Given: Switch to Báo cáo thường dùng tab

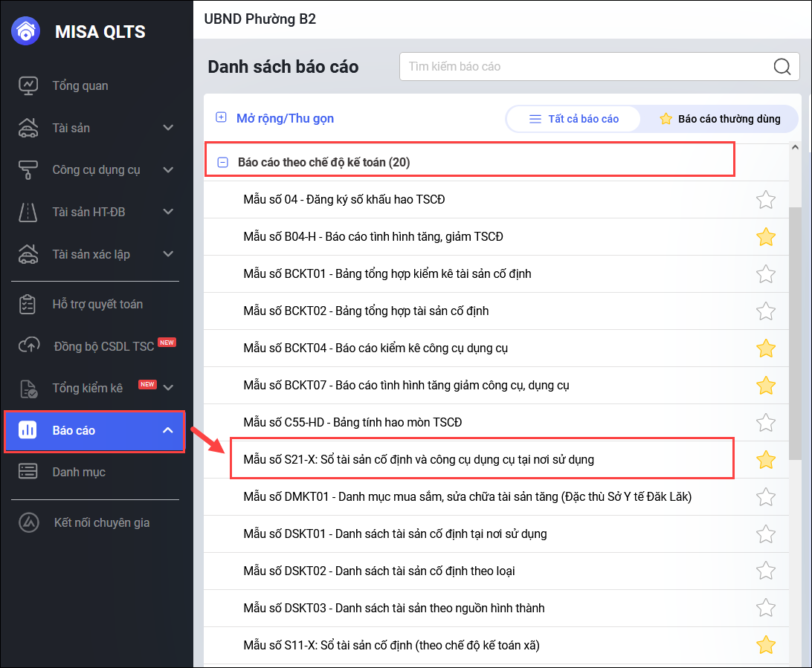Looking at the screenshot, I should click(x=720, y=119).
